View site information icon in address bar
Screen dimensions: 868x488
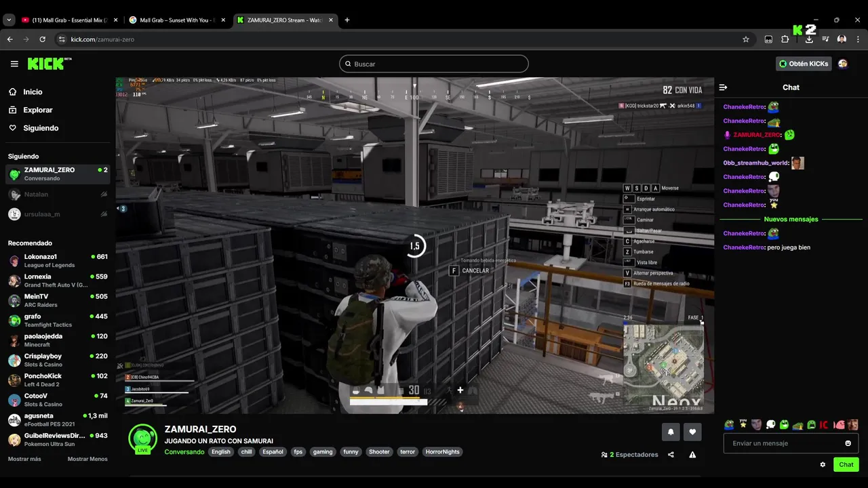click(62, 39)
